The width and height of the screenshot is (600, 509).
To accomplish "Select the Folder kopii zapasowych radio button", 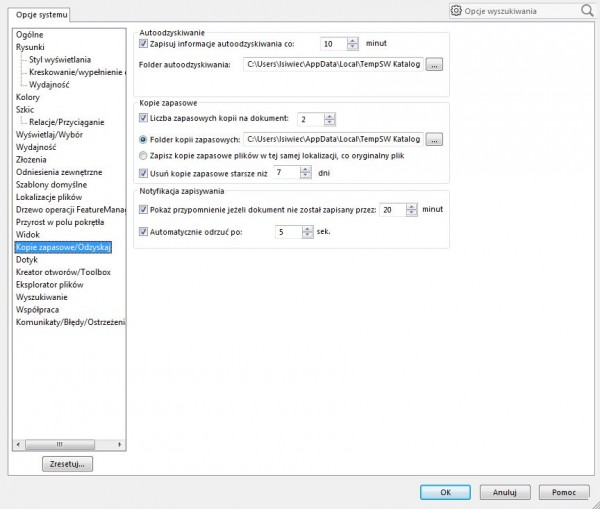I will [x=143, y=139].
